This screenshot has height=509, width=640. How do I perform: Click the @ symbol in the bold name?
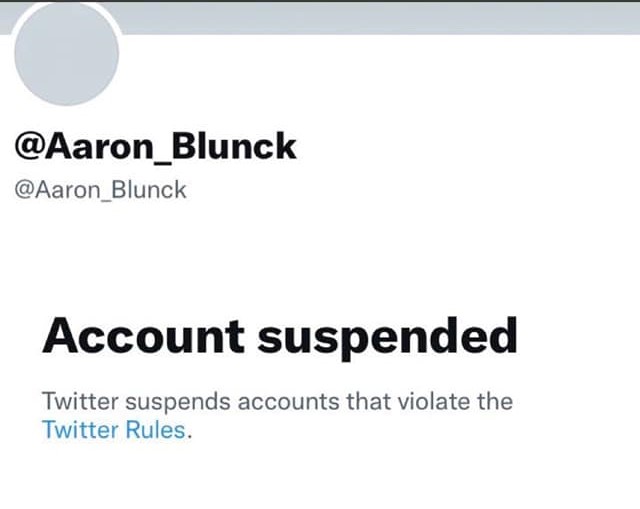29,147
